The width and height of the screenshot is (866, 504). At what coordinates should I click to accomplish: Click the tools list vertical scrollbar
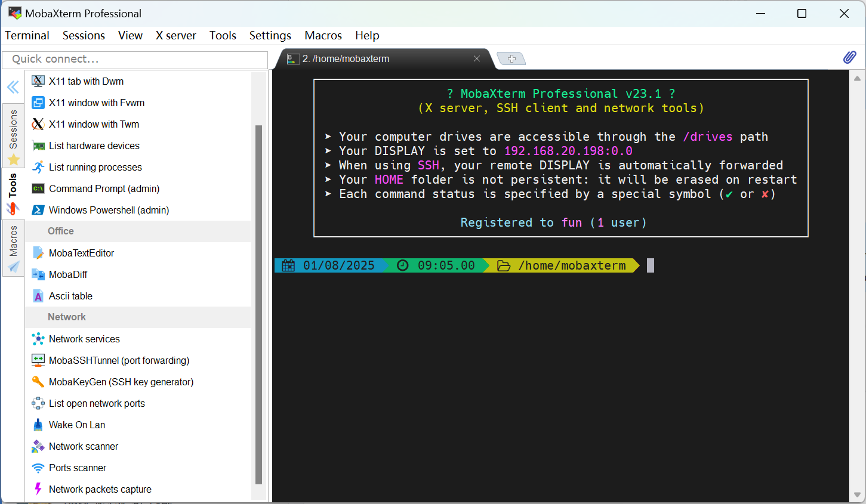pyautogui.click(x=258, y=304)
